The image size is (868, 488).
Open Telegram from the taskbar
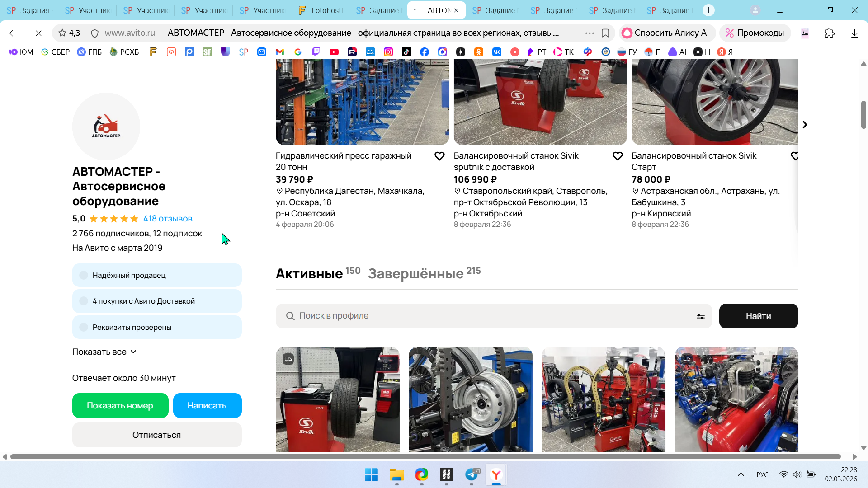[472, 475]
